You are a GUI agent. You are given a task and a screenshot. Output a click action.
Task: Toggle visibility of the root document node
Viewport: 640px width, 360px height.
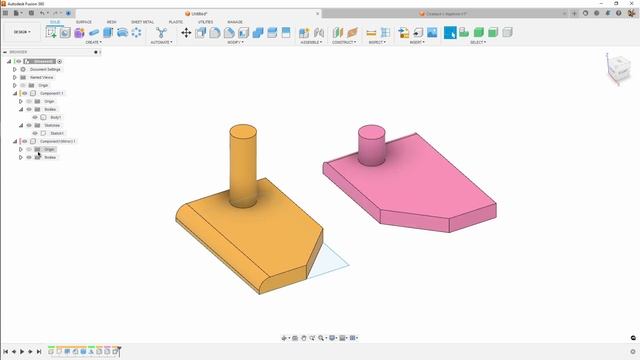[19, 61]
